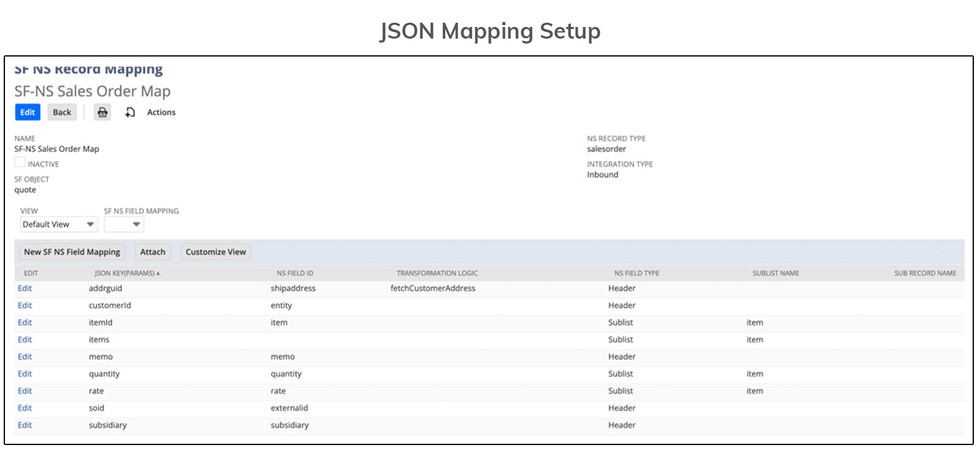Edit the rate mapping row
Screen dimensions: 980x453
pyautogui.click(x=24, y=391)
